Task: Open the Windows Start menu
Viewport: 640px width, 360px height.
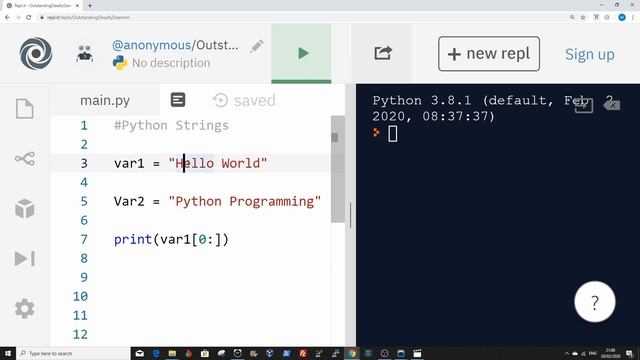Action: 8,353
